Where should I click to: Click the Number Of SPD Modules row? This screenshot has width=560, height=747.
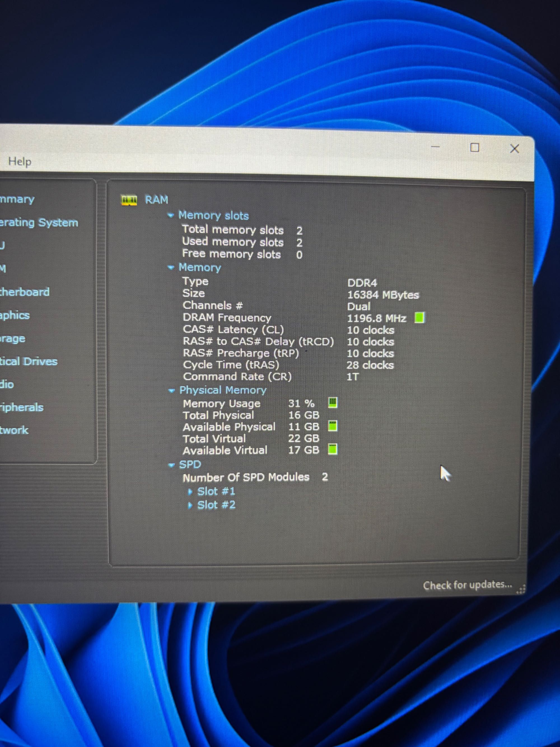pyautogui.click(x=256, y=478)
